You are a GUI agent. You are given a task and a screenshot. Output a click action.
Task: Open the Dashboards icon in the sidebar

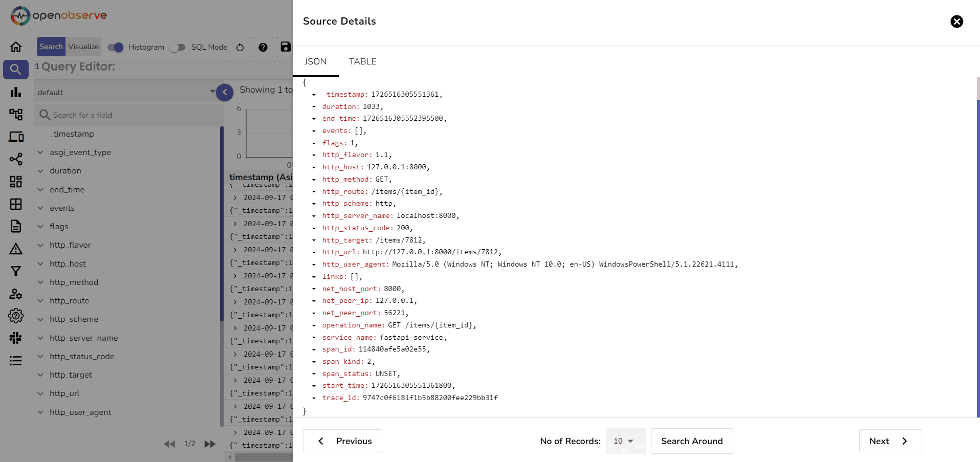coord(16,182)
